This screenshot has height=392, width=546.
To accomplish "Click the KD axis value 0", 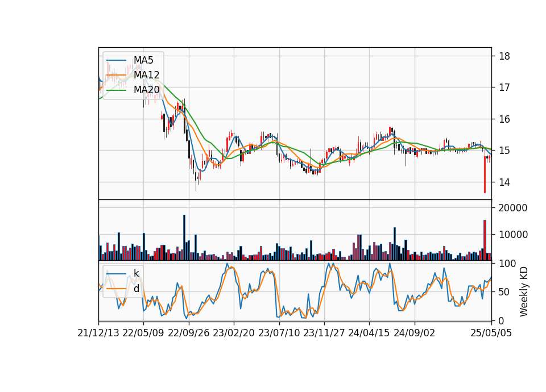I will click(x=502, y=320).
